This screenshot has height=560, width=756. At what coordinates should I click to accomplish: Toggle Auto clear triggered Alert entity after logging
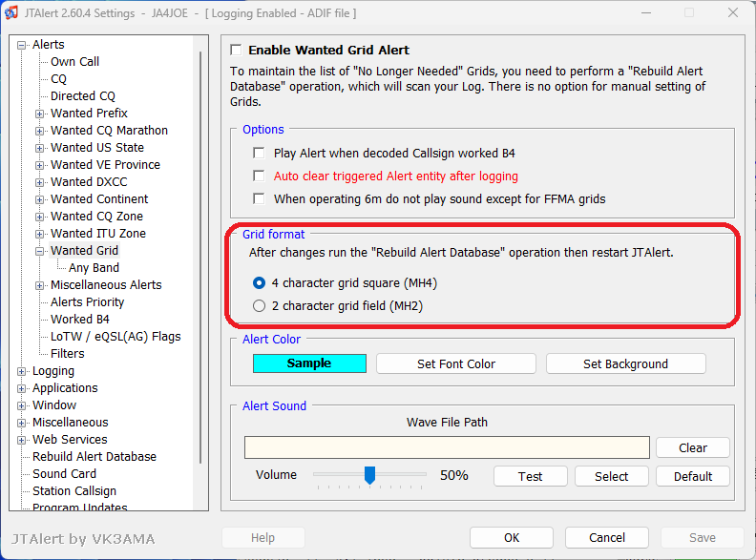click(x=259, y=176)
